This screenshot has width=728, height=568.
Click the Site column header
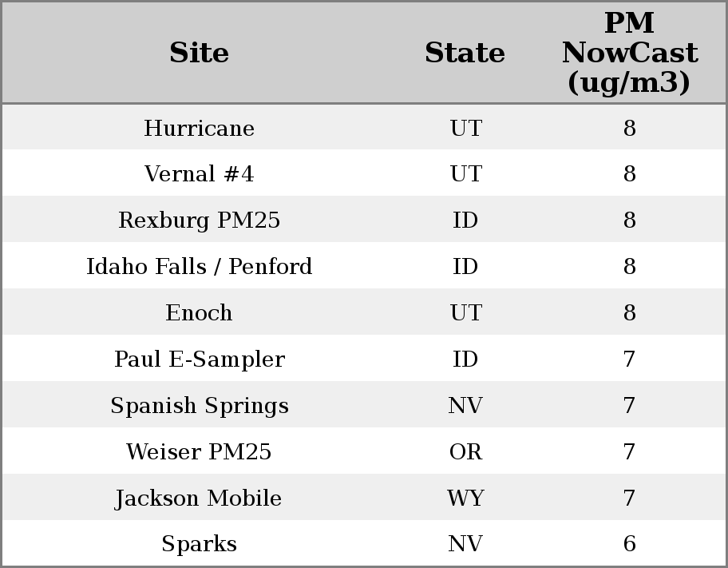pyautogui.click(x=199, y=53)
